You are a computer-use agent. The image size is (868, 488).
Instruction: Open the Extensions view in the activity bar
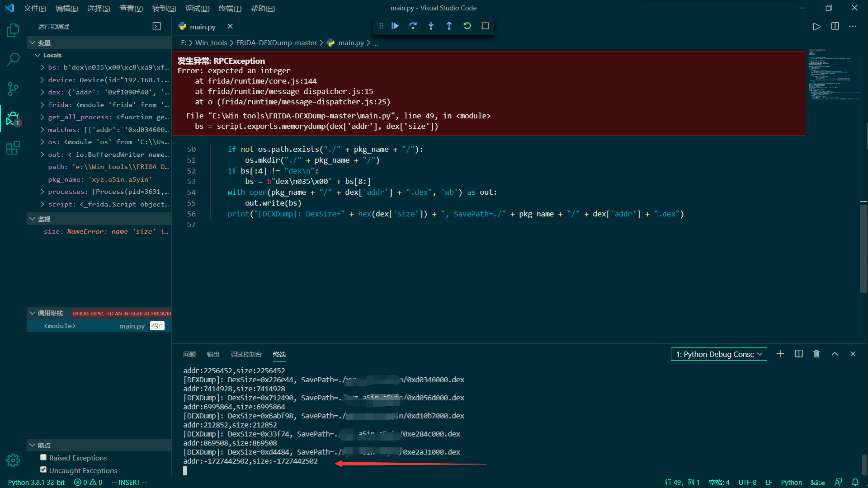(13, 148)
